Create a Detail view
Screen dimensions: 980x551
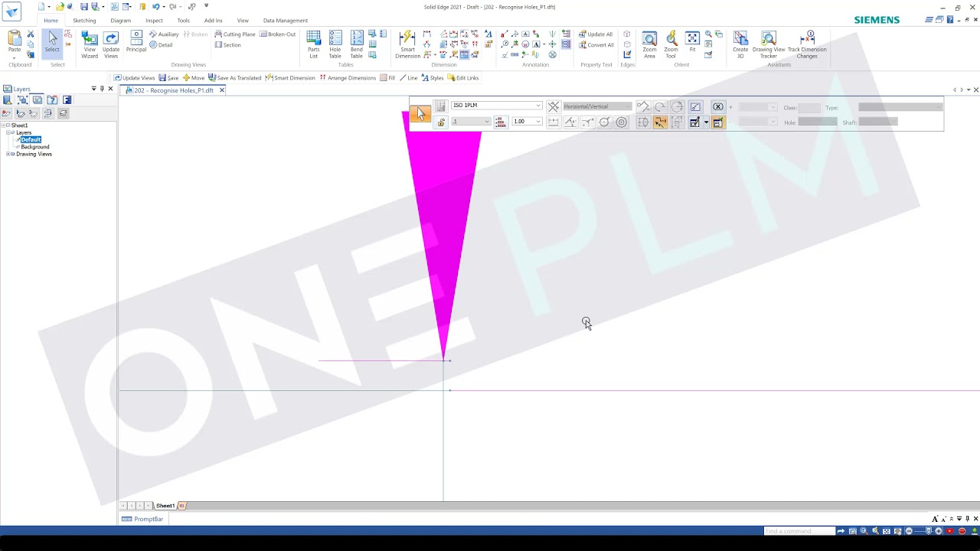point(161,45)
